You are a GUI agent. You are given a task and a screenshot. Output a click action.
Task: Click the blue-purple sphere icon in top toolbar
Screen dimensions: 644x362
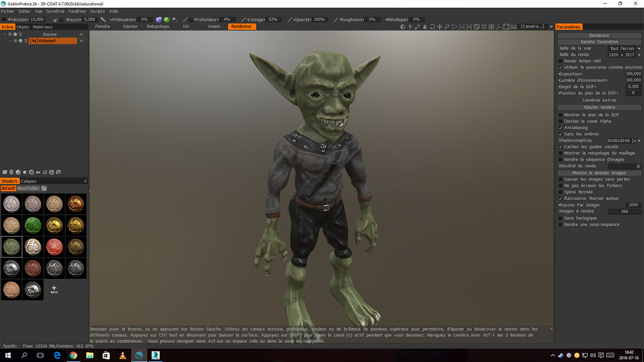click(158, 20)
